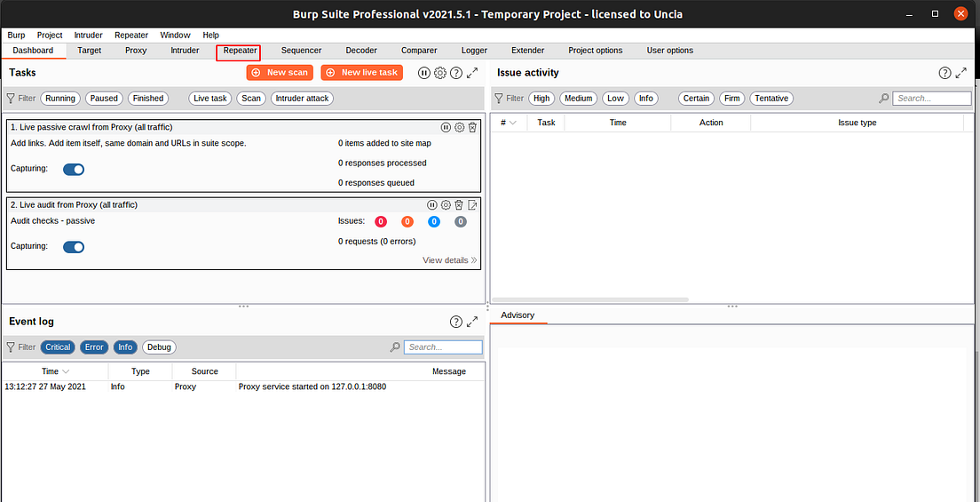Toggle the Live task filter

[x=210, y=99]
